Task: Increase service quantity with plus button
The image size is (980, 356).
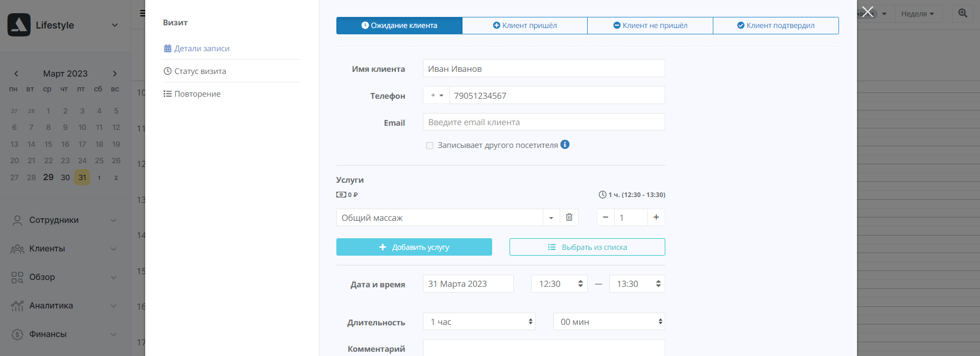Action: (656, 218)
